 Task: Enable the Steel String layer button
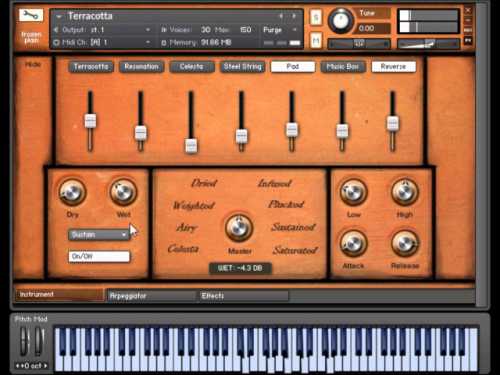(x=242, y=67)
